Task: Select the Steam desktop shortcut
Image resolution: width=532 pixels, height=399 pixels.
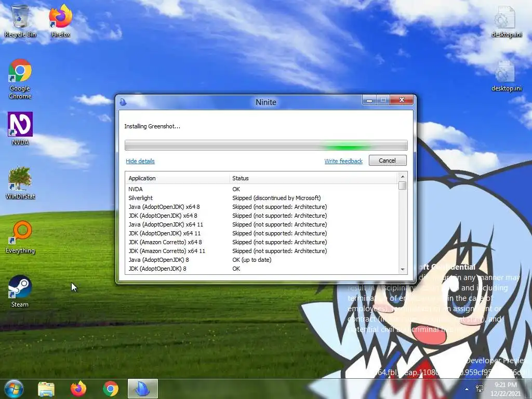Action: (x=20, y=291)
